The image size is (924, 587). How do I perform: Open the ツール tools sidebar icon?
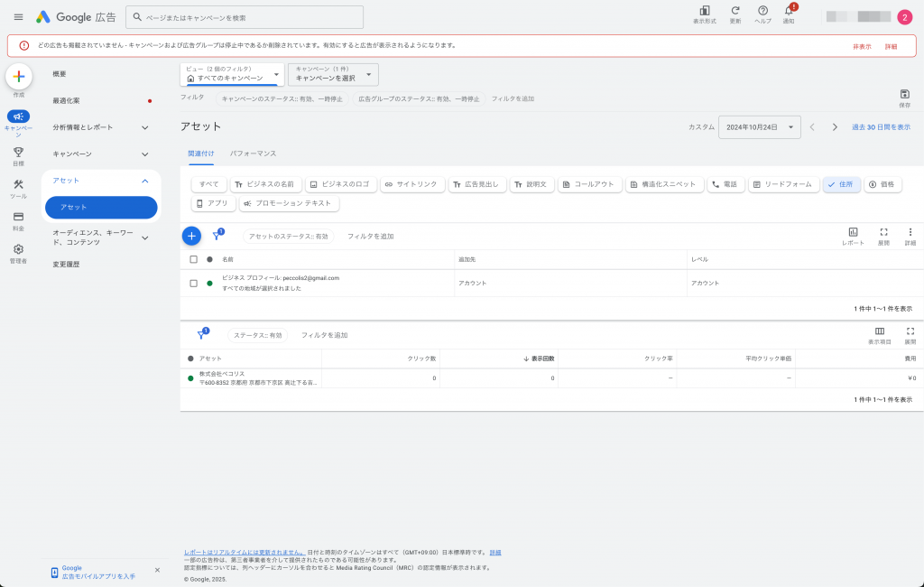(18, 185)
